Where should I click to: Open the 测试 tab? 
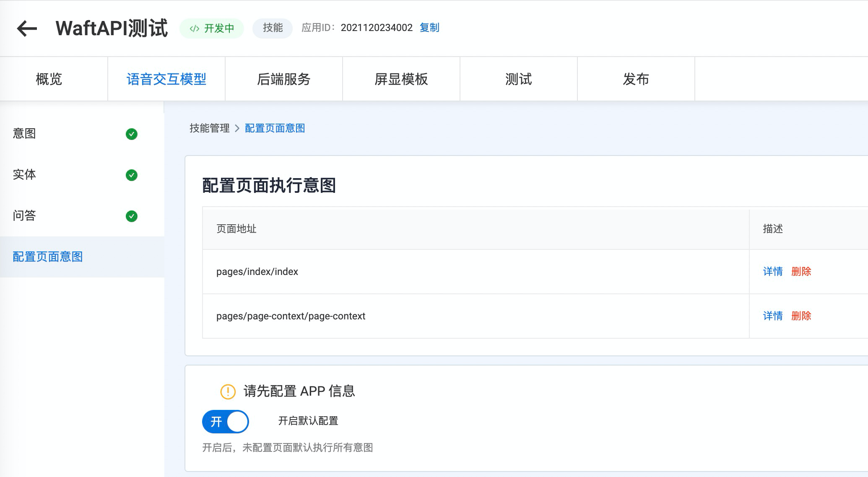[x=519, y=79]
